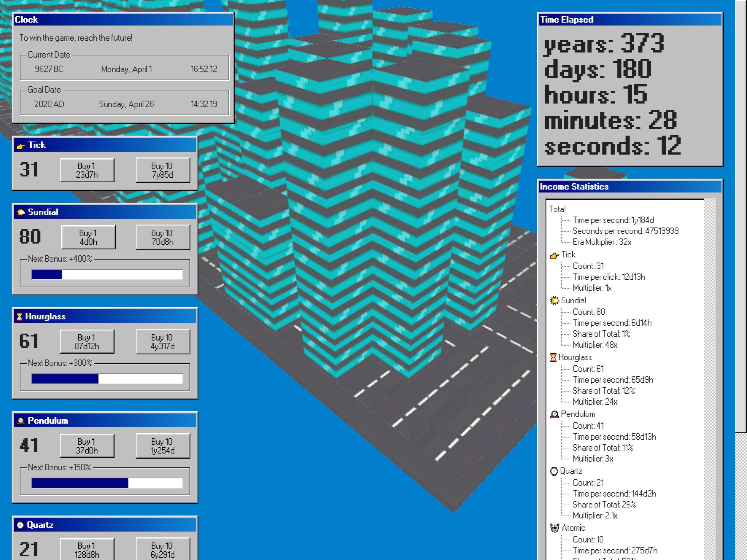Select Hourglass node in Income Statistics tree
This screenshot has height=560, width=747.
coord(575,357)
